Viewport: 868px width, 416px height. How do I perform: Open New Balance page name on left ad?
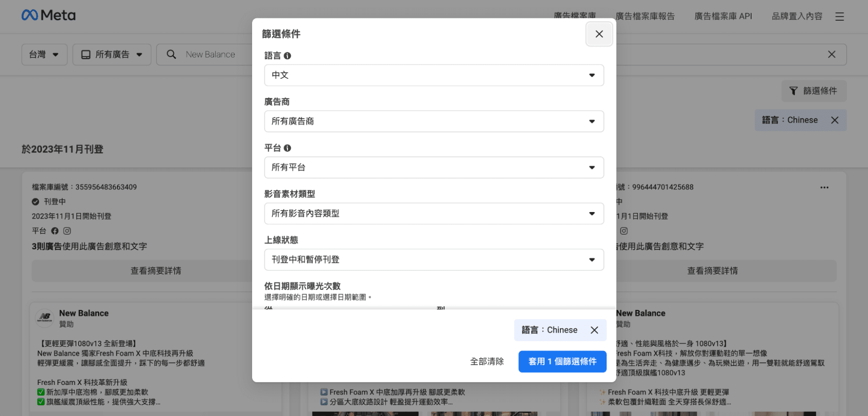(84, 313)
